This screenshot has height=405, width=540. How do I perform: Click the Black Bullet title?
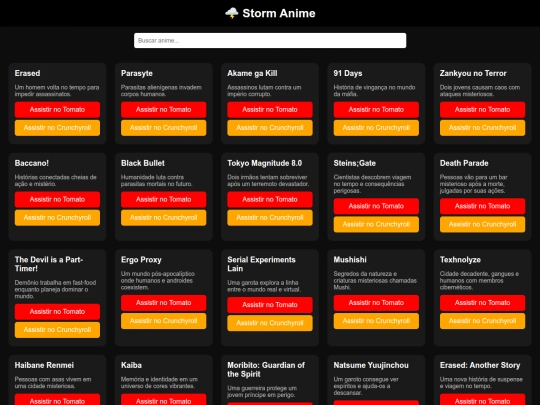(143, 163)
